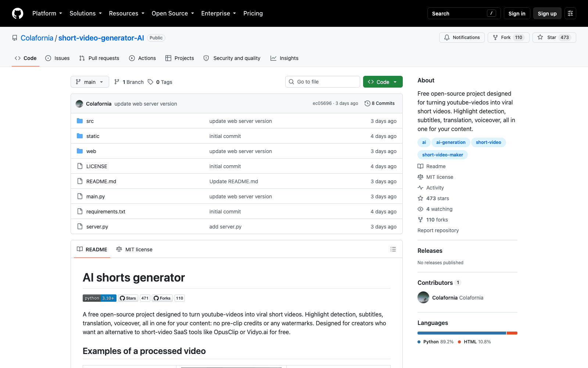Image resolution: width=588 pixels, height=368 pixels.
Task: Click the repository icon before Colafornia
Action: [x=15, y=38]
